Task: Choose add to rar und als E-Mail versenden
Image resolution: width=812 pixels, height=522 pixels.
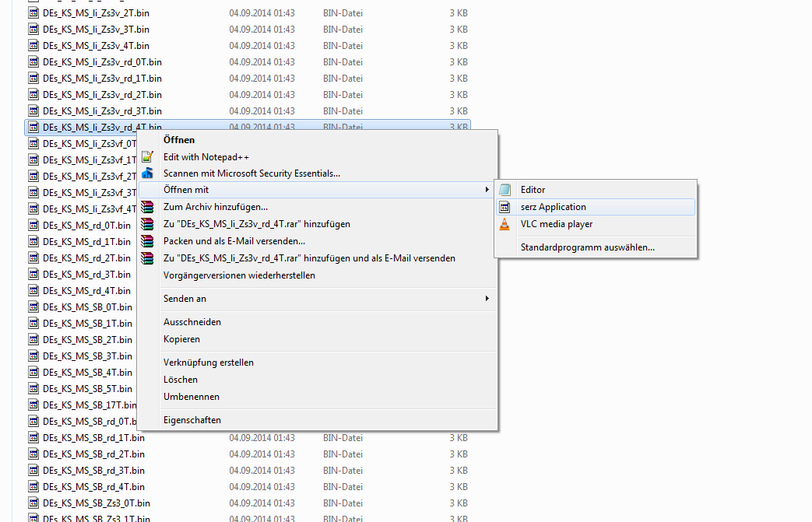Action: 309,258
